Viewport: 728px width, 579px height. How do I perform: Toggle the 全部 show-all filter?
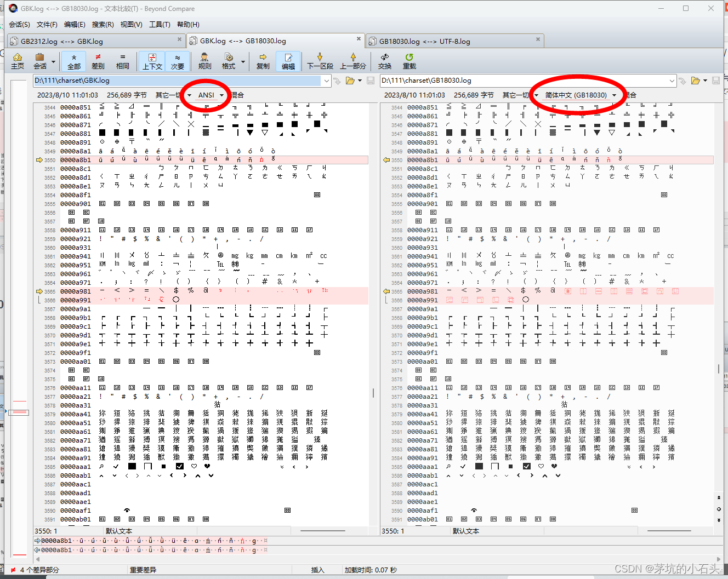click(x=74, y=61)
